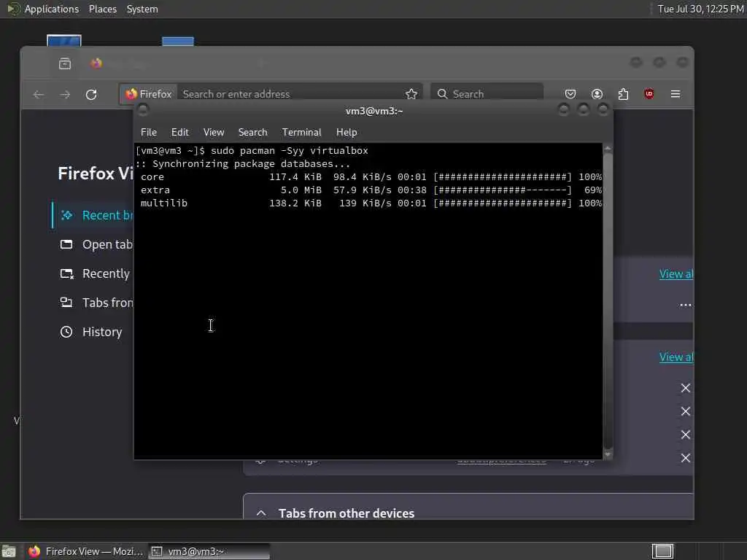Open the terminal Search menu

(253, 133)
